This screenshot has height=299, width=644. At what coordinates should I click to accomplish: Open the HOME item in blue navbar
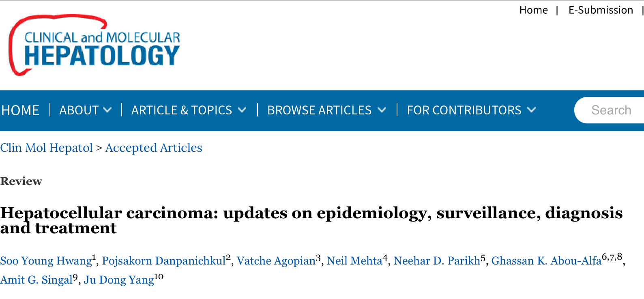click(20, 110)
